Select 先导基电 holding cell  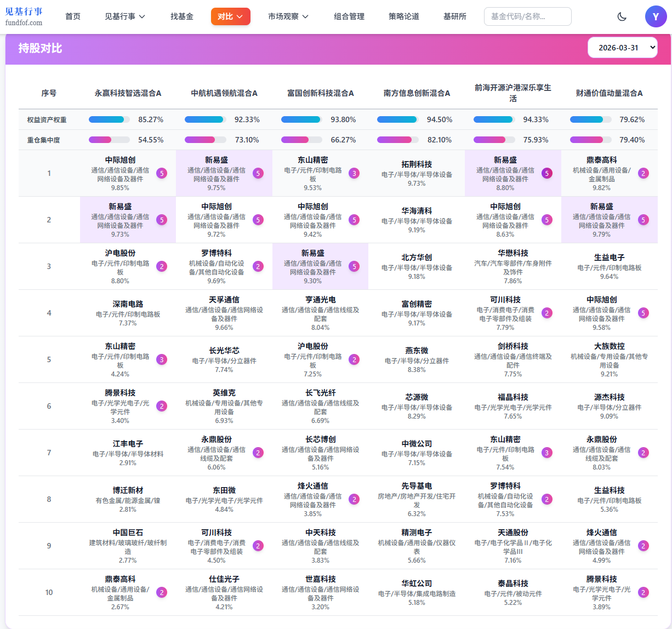[417, 499]
